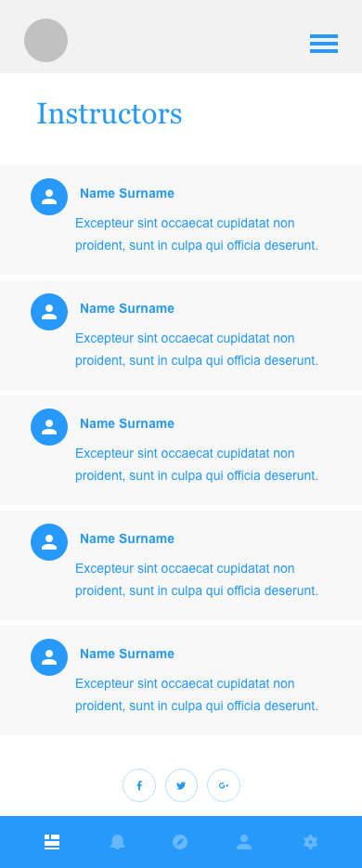The height and width of the screenshot is (868, 362).
Task: Open the Twitter social link
Action: 181,785
